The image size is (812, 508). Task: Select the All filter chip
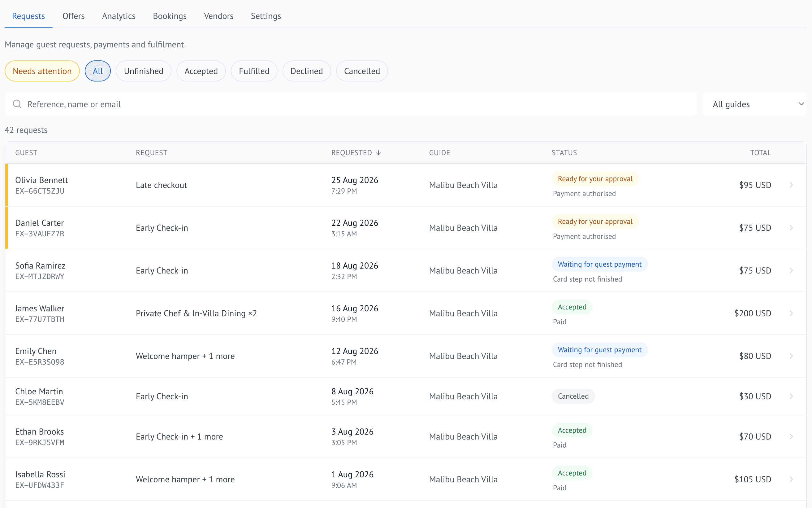click(x=98, y=71)
